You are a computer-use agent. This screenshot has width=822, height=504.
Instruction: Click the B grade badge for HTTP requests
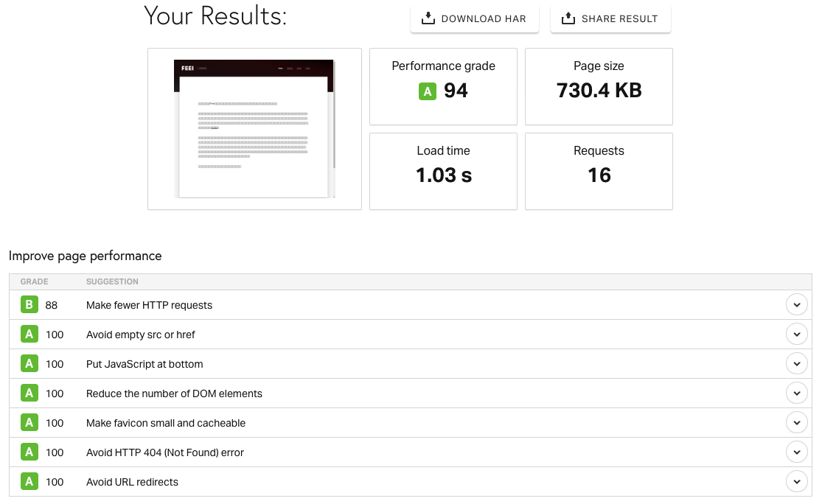tap(29, 305)
